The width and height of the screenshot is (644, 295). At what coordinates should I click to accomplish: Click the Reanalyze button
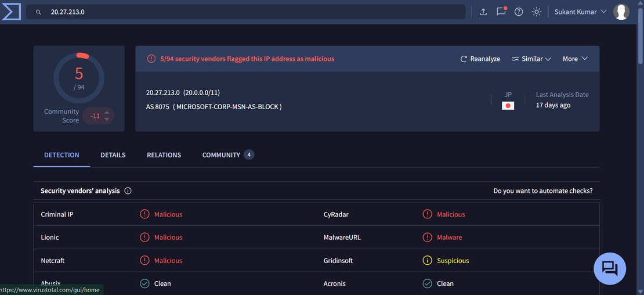pos(480,59)
